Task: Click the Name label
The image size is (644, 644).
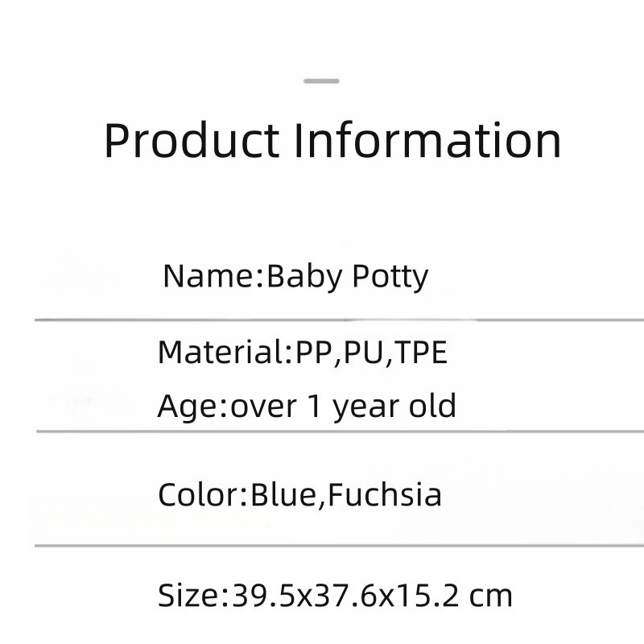Action: 208,276
